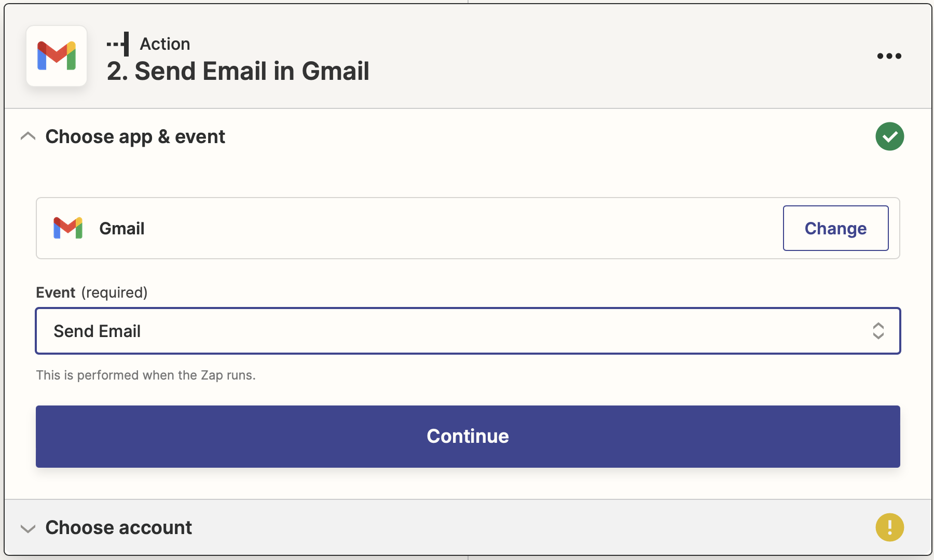Click the yellow warning icon on Choose account
This screenshot has width=934, height=560.
point(889,527)
